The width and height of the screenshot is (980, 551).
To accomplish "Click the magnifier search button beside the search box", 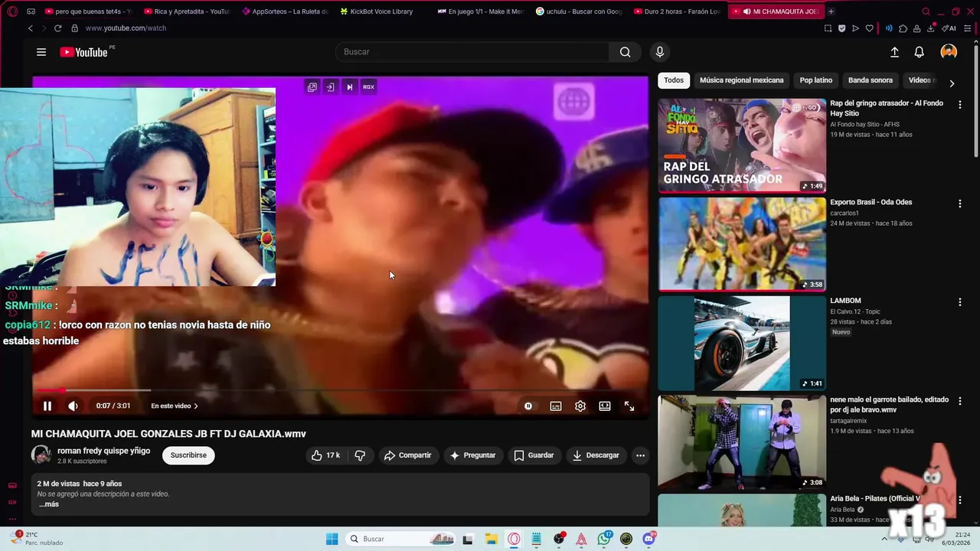I will [x=626, y=52].
